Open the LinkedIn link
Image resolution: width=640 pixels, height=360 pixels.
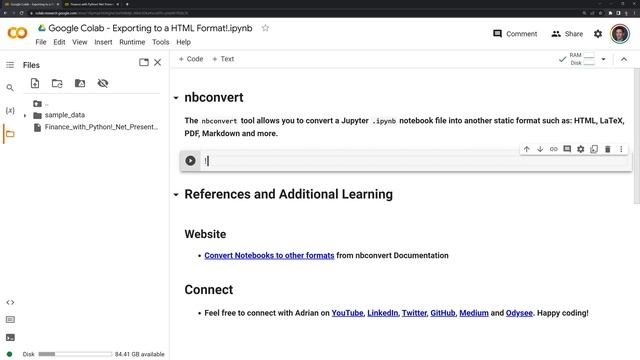(382, 313)
